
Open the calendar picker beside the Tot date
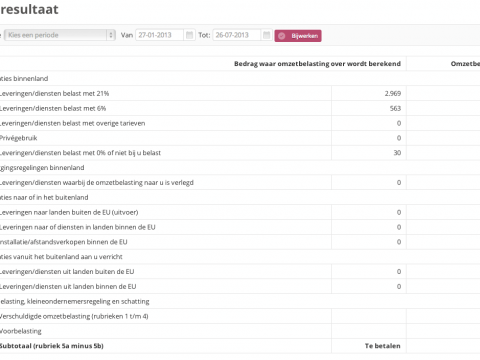[266, 35]
